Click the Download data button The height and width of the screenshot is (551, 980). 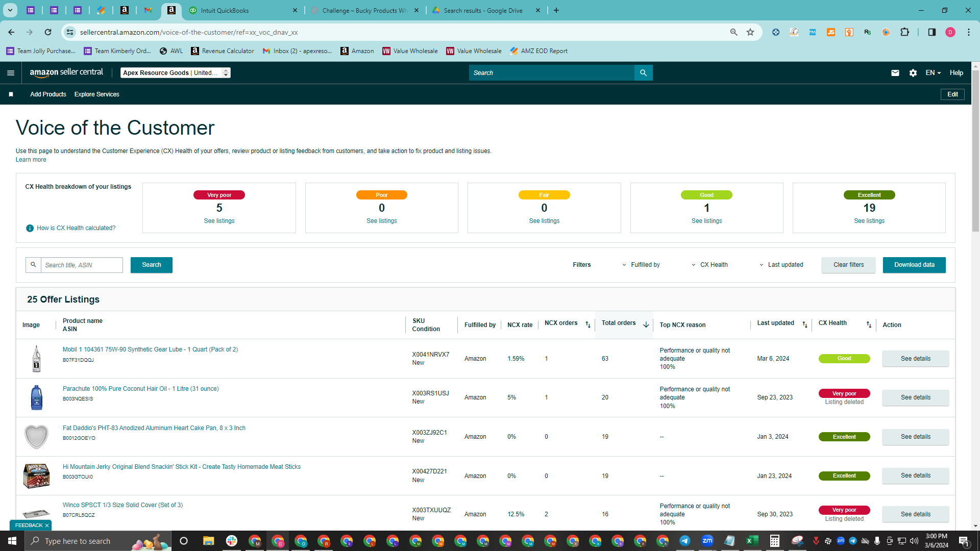tap(914, 265)
